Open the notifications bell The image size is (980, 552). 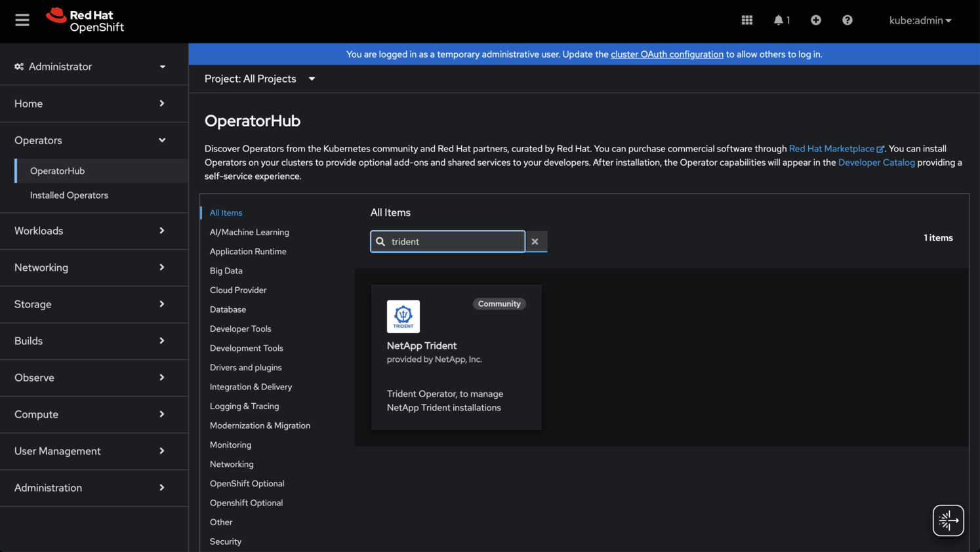[x=780, y=20]
